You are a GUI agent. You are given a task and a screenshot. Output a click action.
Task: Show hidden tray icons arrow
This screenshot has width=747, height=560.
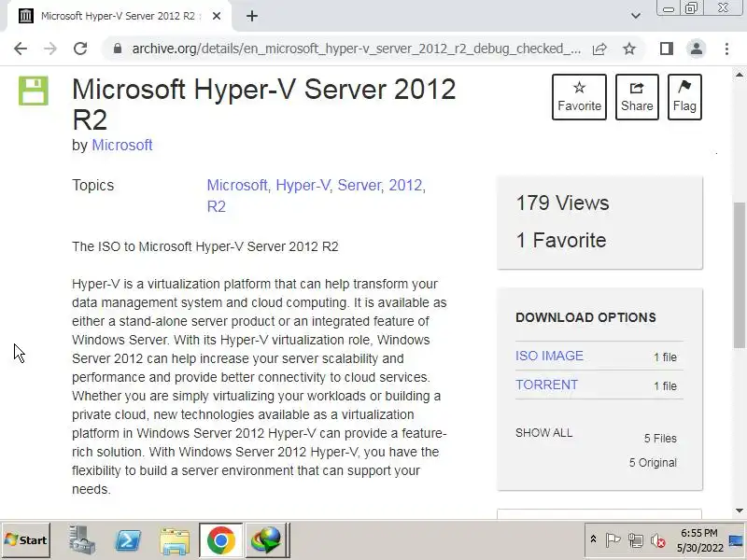coord(593,539)
